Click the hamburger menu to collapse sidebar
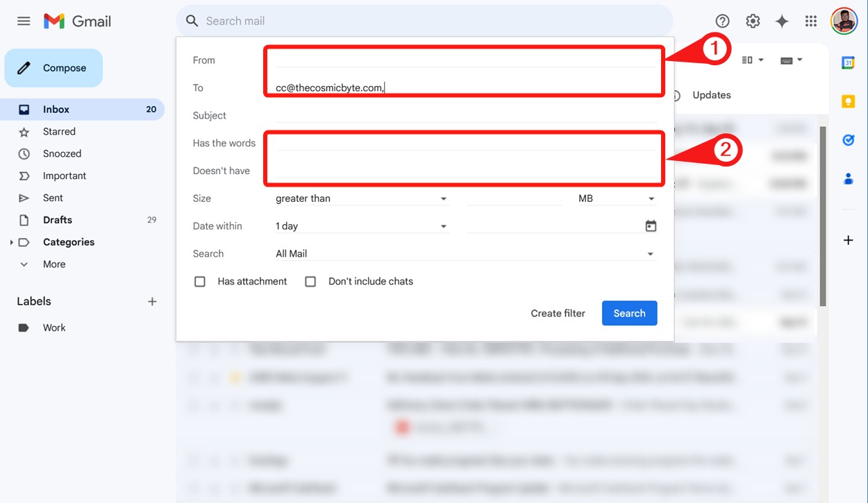The image size is (868, 503). point(23,21)
